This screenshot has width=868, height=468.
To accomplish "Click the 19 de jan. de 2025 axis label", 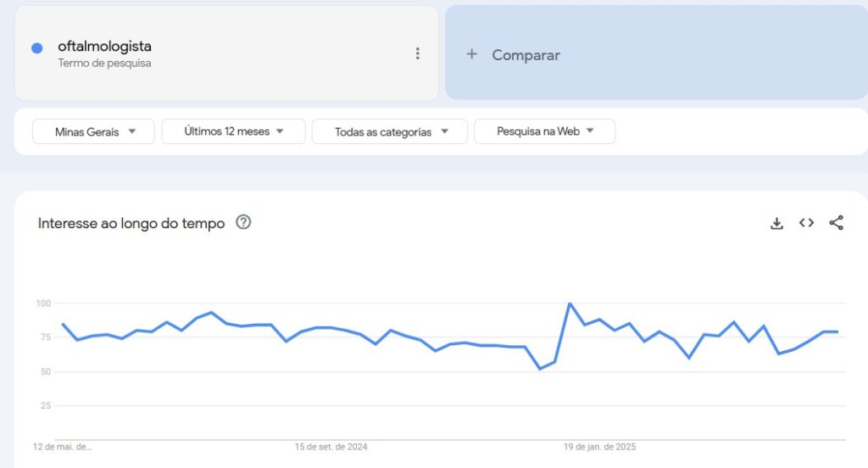I will tap(599, 447).
